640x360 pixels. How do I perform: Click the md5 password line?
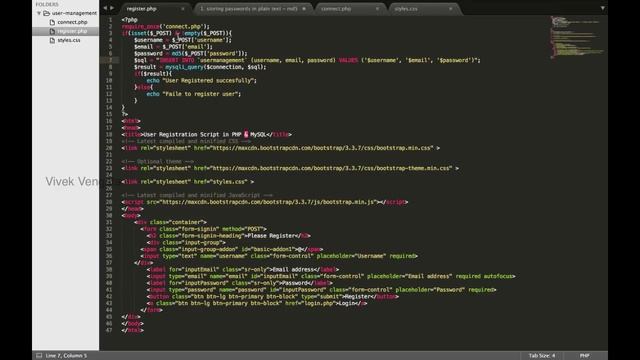[191, 53]
